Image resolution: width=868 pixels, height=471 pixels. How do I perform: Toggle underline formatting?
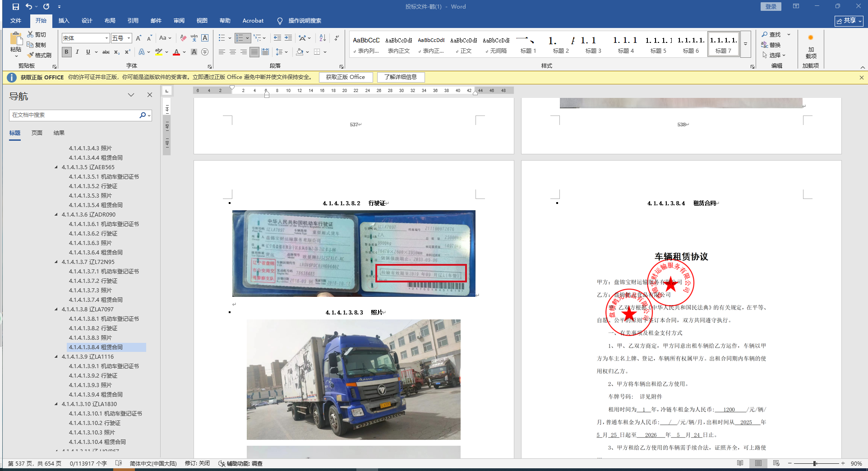[88, 52]
